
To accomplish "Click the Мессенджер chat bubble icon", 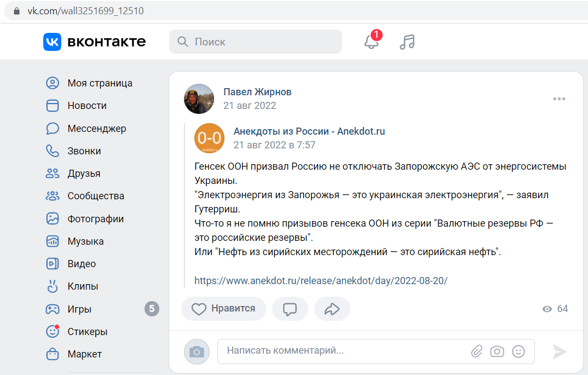I will click(x=53, y=128).
